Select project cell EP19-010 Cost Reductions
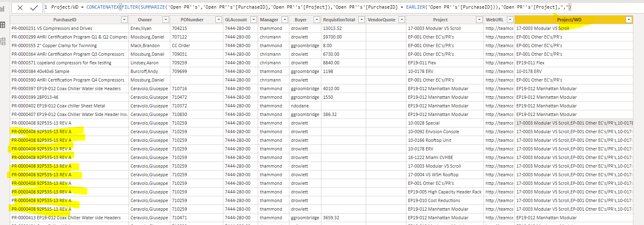 (445, 200)
